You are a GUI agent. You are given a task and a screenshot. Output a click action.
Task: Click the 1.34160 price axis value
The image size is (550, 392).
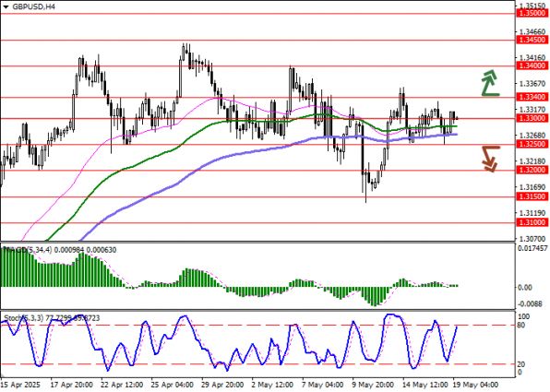click(x=532, y=57)
